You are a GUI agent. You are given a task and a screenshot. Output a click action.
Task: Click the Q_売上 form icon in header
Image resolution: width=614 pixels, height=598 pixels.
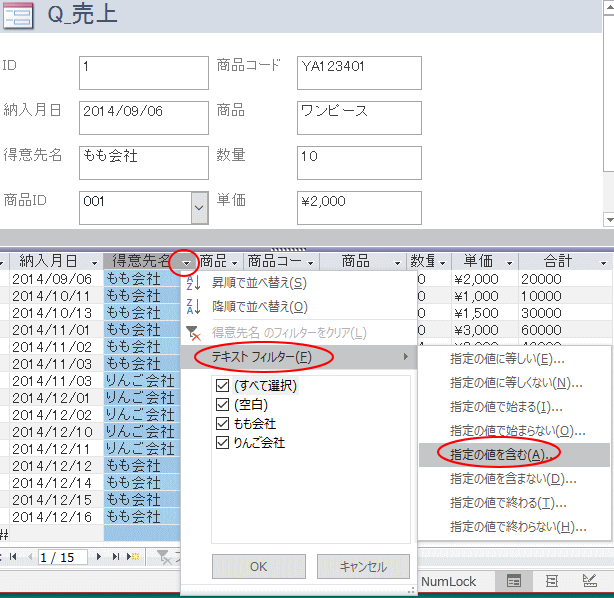[18, 16]
